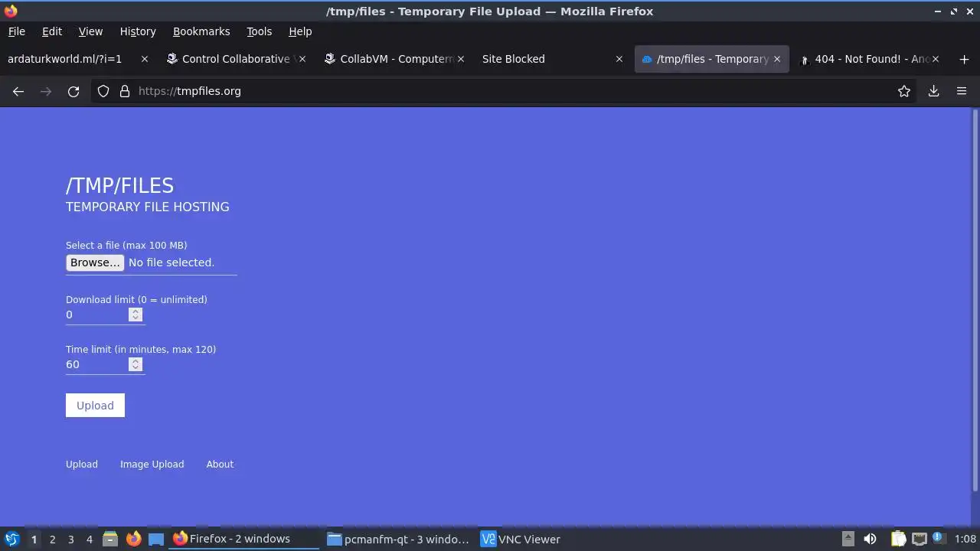The height and width of the screenshot is (551, 980).
Task: Open Firefox - 2 windows taskbar entry
Action: tap(245, 540)
